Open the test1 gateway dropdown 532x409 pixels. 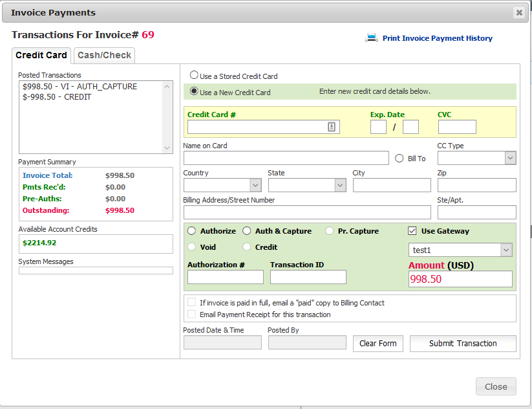pos(460,250)
